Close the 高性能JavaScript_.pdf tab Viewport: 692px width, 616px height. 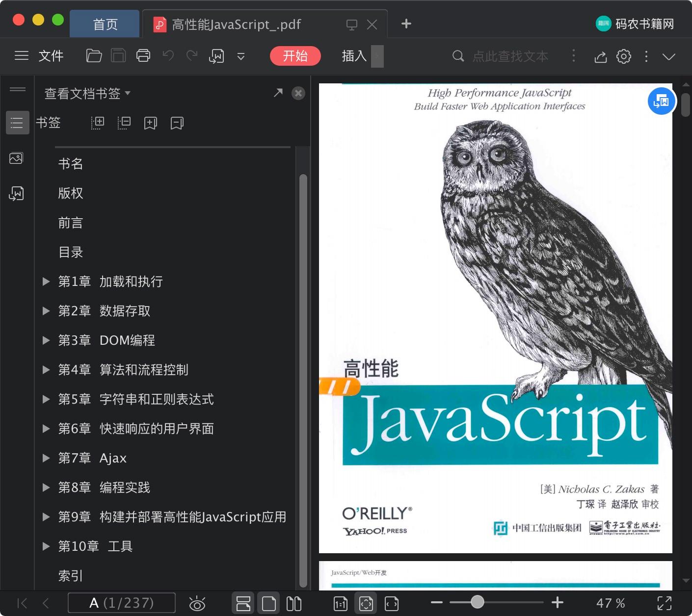tap(373, 25)
